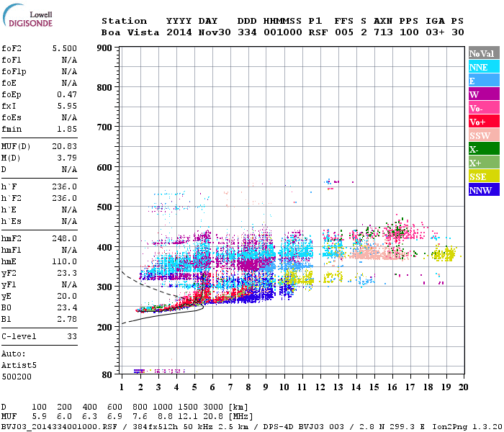Click the B1 value 2.78
Viewport: 504px width, 432px height.
coord(67,320)
